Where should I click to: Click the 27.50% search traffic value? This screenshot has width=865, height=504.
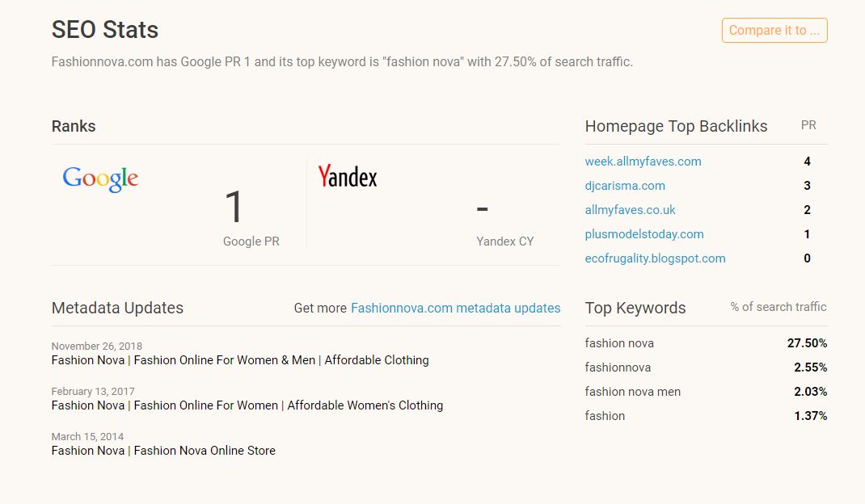807,343
